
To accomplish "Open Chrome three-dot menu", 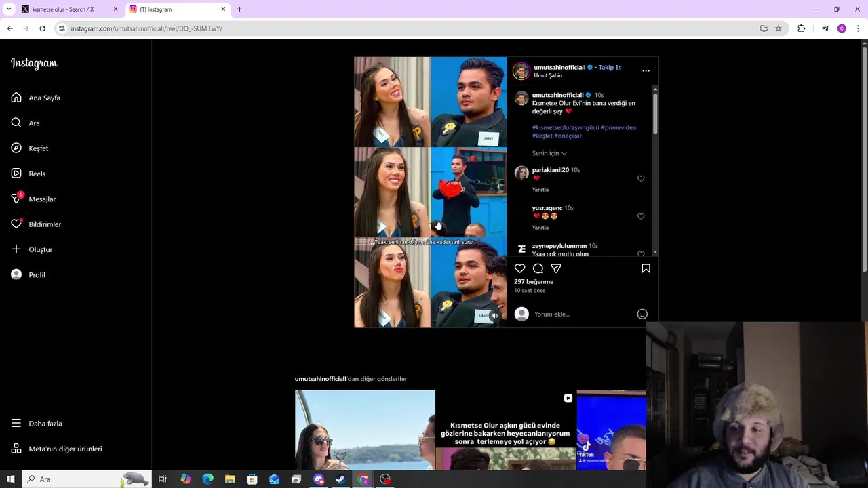I will point(858,28).
